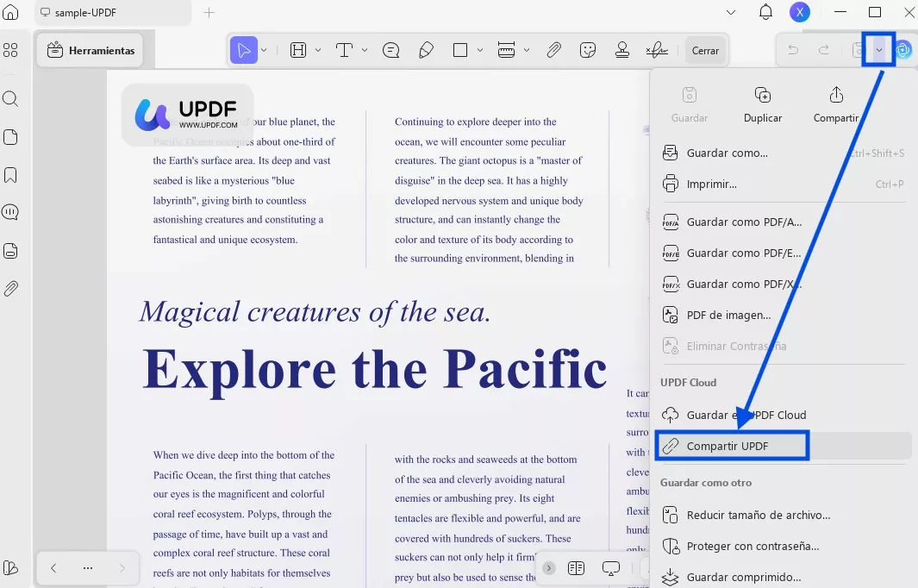Choose Guardar en UPDF Cloud

784,415
